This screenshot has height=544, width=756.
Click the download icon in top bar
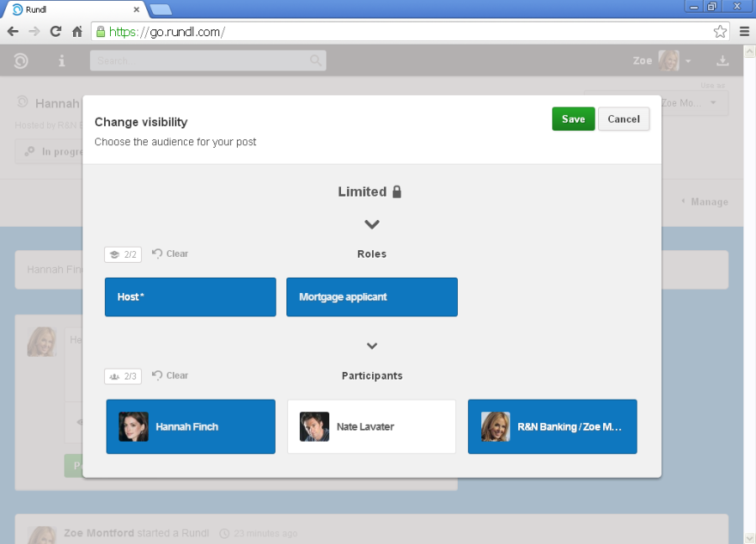click(722, 60)
